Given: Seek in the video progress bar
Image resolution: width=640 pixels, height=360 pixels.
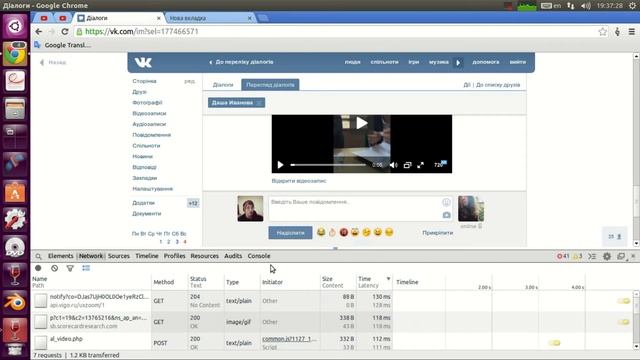Looking at the screenshot, I should pyautogui.click(x=328, y=165).
